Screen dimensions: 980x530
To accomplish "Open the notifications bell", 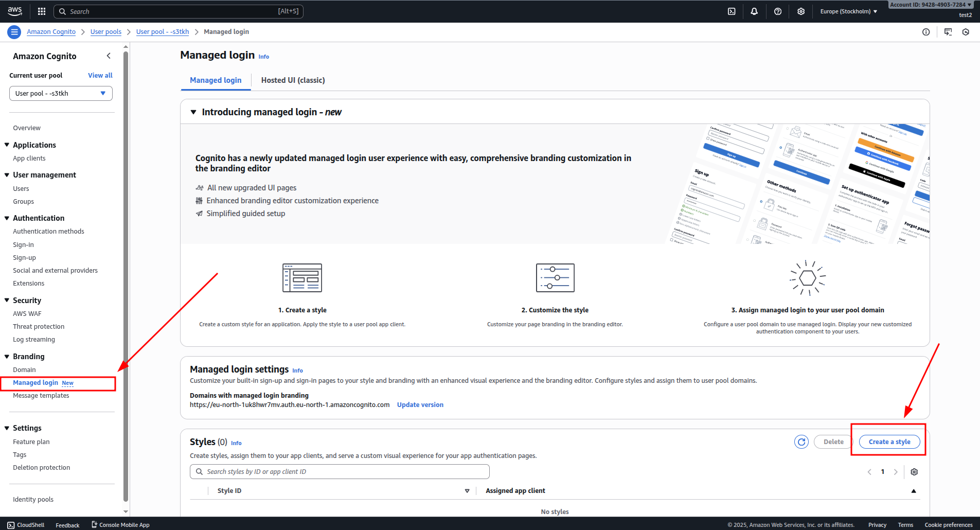I will (x=754, y=11).
